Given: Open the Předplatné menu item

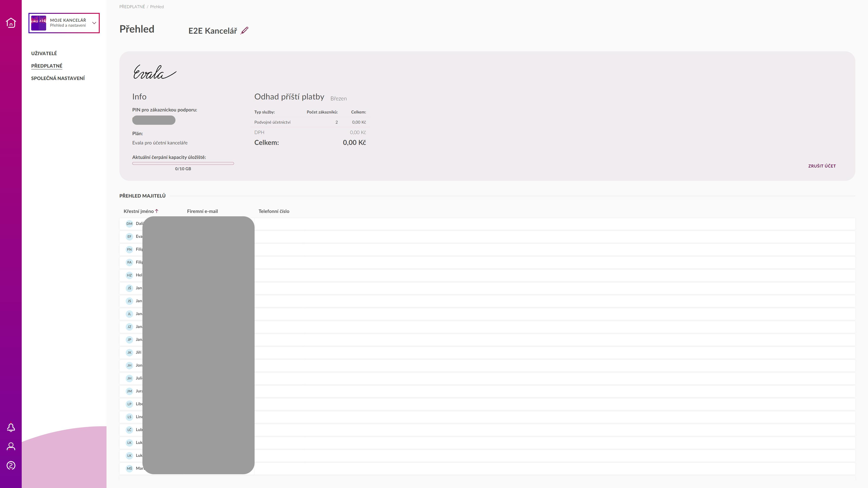Looking at the screenshot, I should pos(47,66).
